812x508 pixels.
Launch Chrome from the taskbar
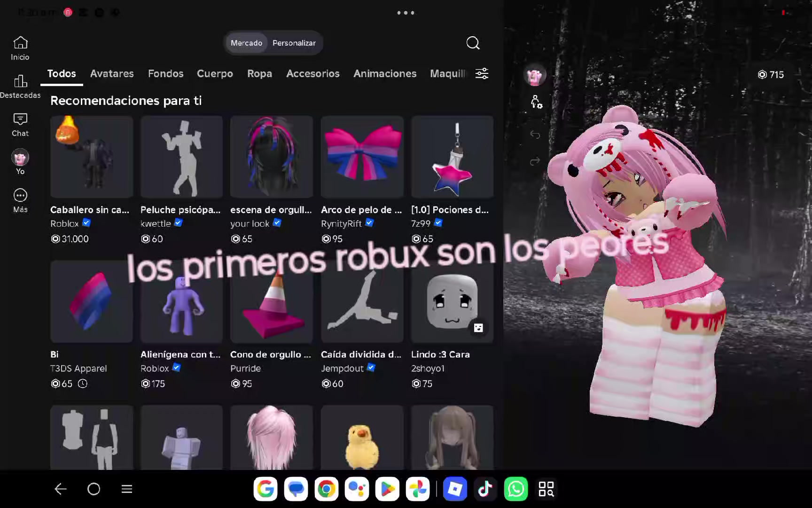[326, 489]
